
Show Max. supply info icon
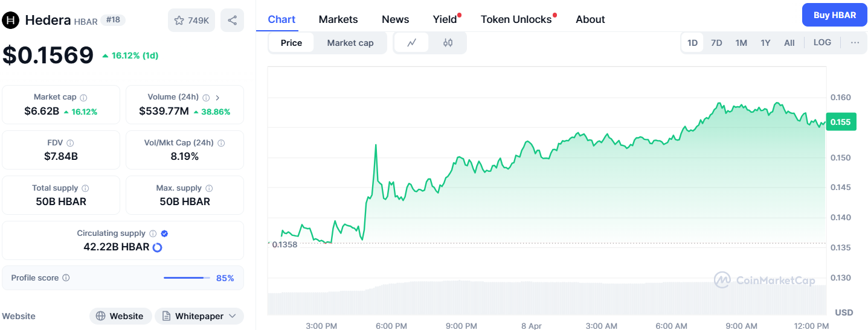click(209, 188)
